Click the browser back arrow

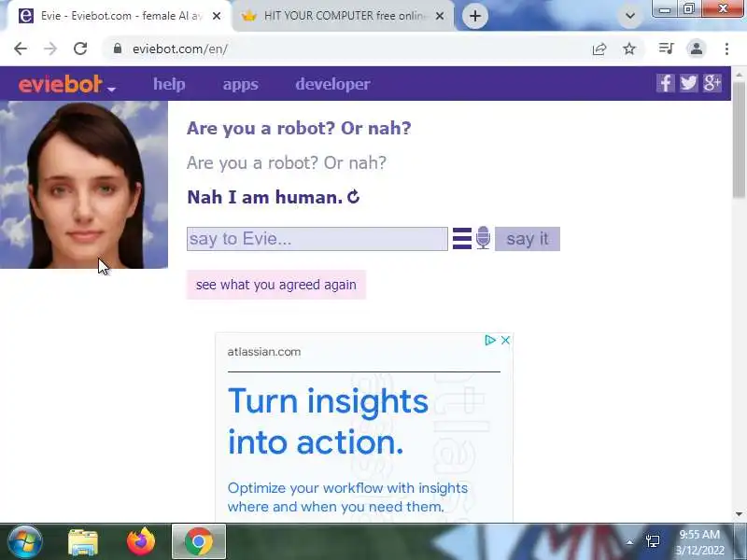pos(21,49)
